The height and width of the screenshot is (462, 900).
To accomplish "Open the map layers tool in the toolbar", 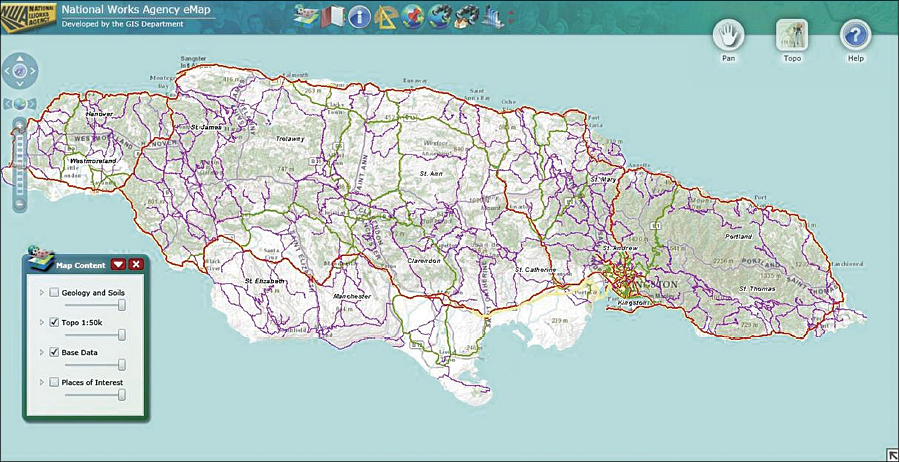I will click(x=306, y=17).
